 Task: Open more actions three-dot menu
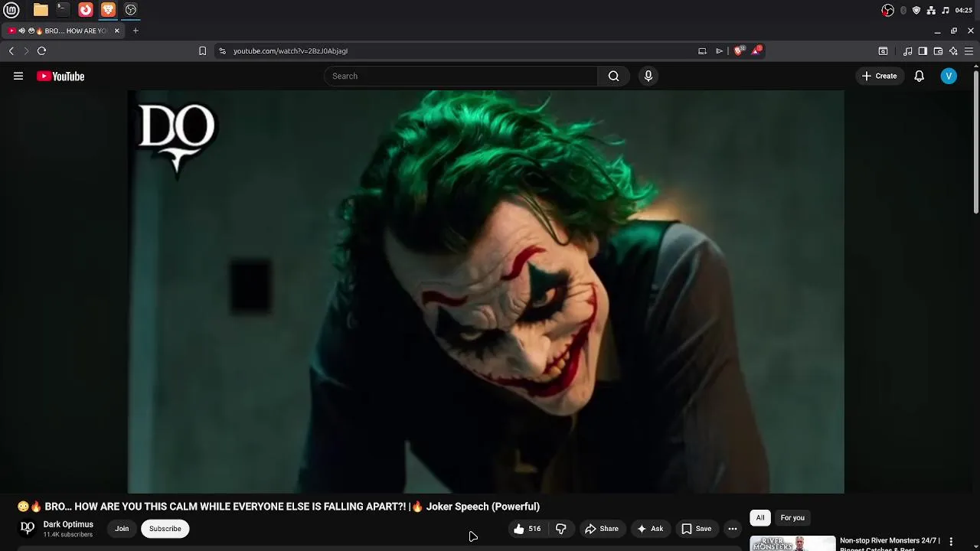click(x=733, y=529)
